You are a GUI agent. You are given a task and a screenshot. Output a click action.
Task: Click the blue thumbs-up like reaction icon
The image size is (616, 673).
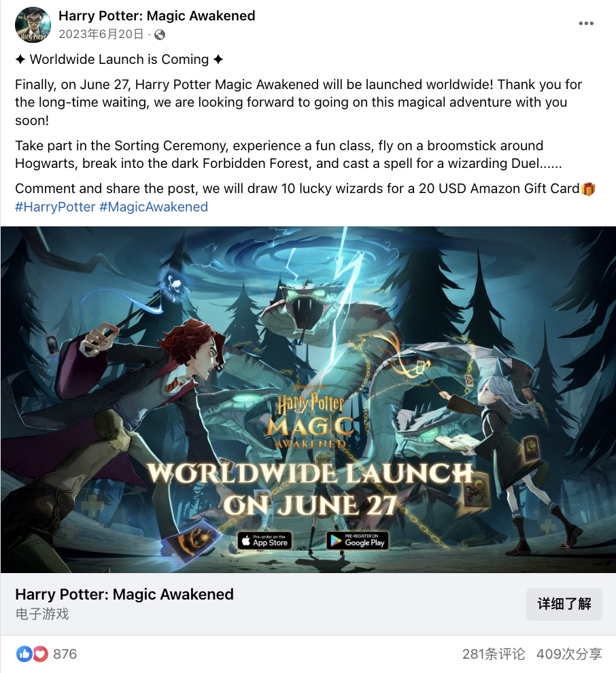click(x=24, y=654)
